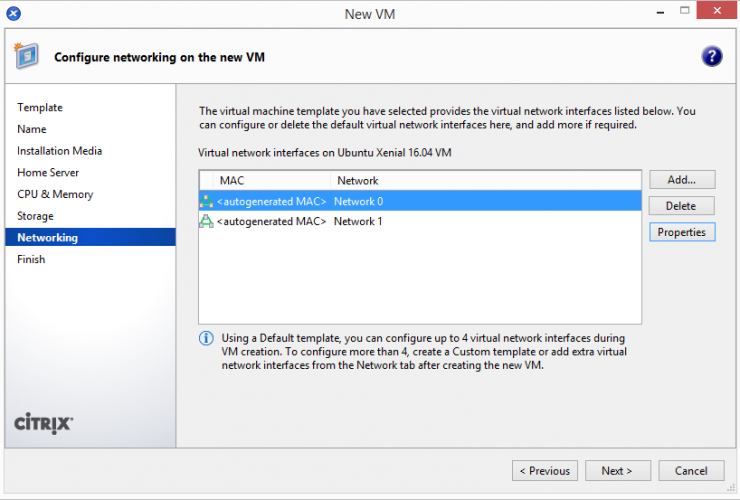Add a new virtual network interface
Viewport: 740px width, 500px height.
pyautogui.click(x=681, y=180)
